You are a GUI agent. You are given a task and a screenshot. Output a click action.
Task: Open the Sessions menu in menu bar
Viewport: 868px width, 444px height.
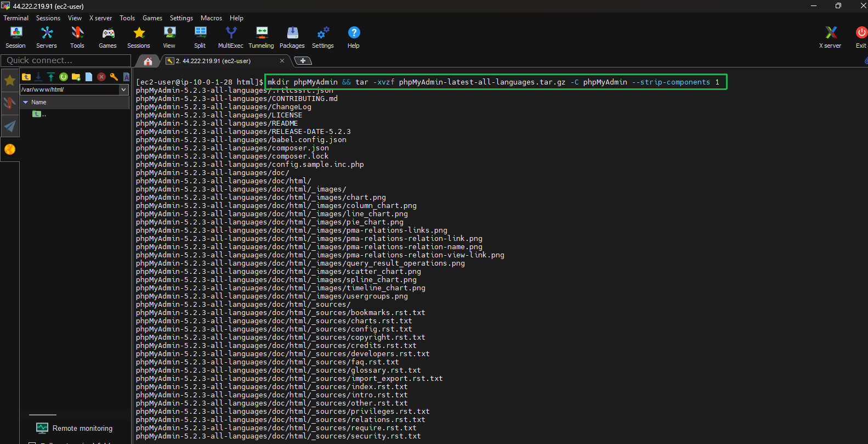tap(48, 18)
